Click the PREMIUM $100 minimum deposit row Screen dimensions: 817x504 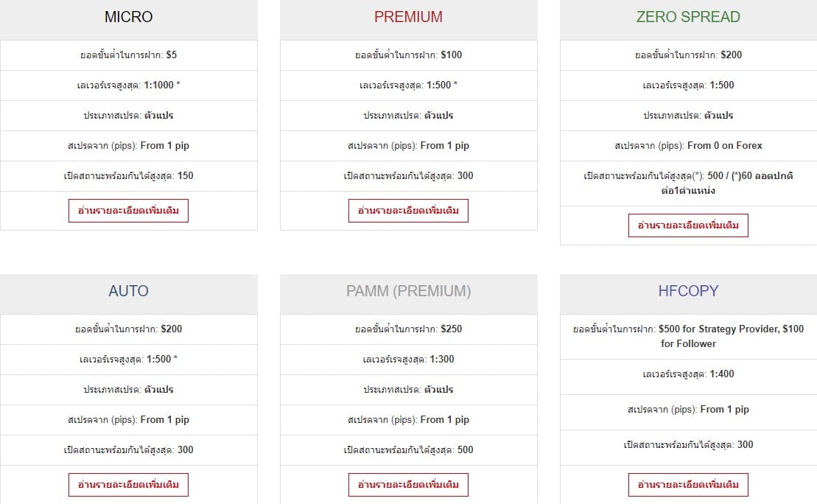408,55
